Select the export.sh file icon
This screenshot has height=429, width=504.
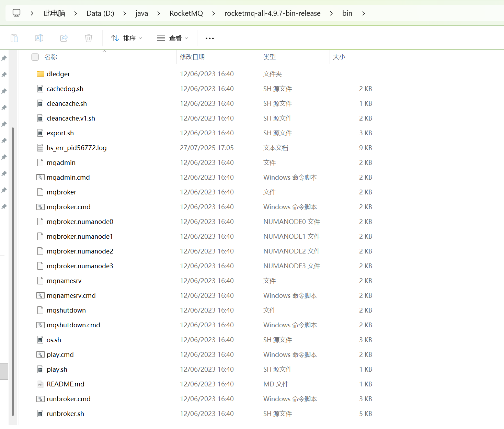click(41, 133)
